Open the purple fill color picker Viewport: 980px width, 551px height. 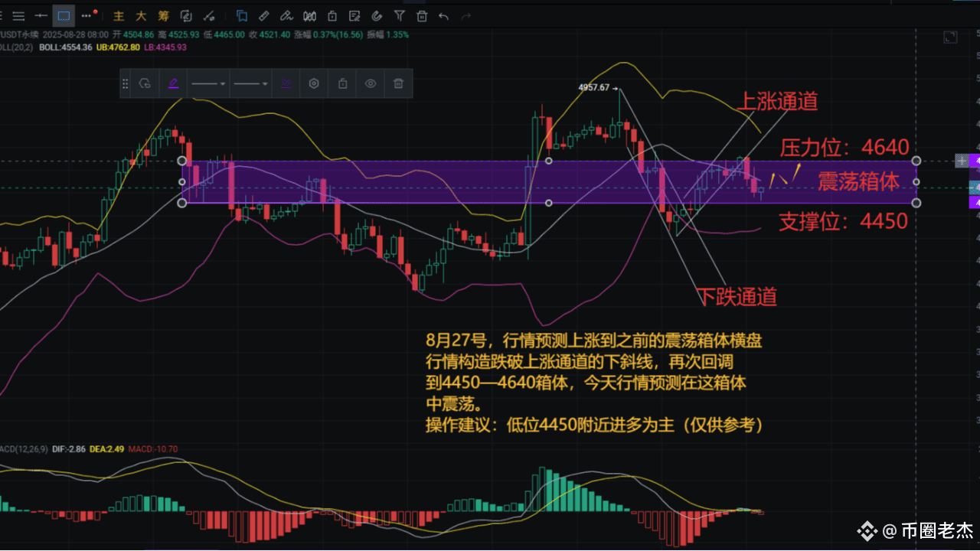pos(286,83)
